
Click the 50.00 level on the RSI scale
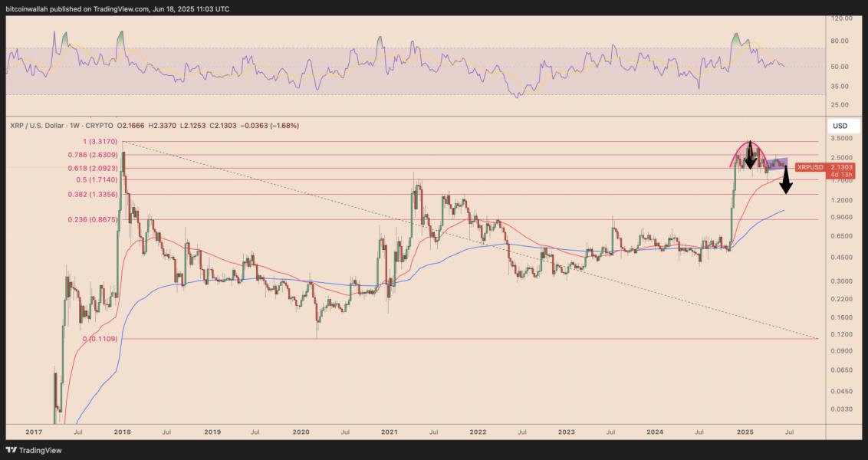coord(840,67)
